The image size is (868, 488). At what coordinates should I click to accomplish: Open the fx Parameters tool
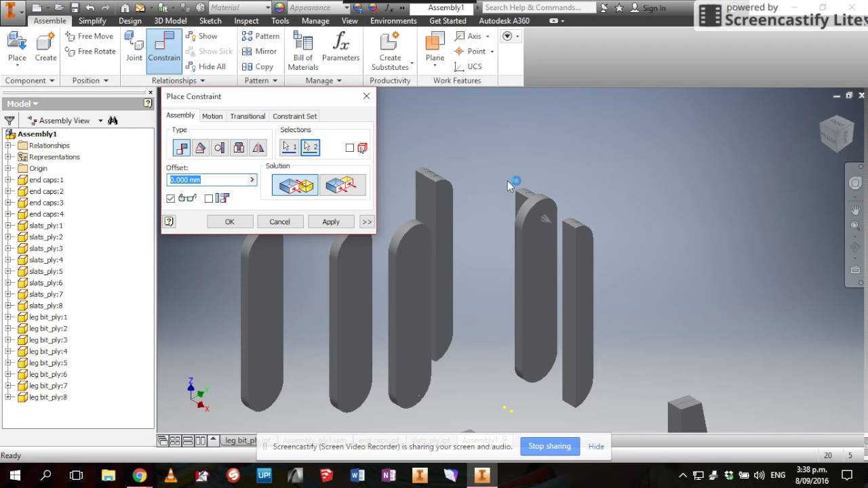pos(340,47)
